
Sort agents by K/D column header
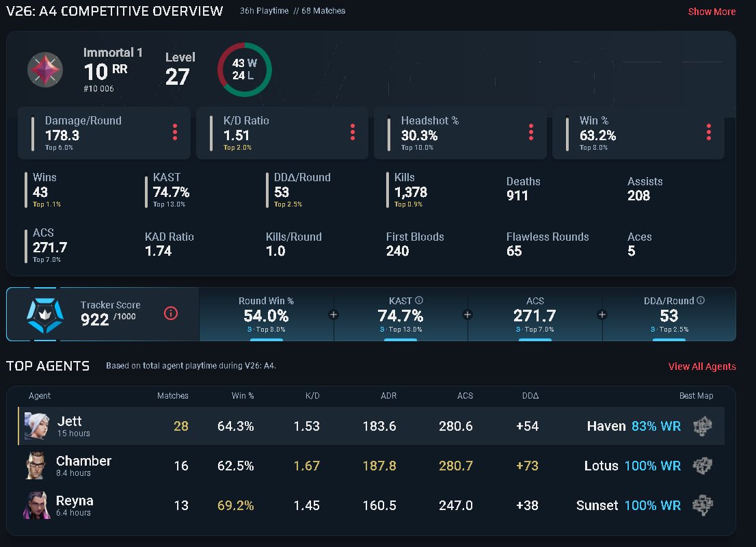click(312, 395)
